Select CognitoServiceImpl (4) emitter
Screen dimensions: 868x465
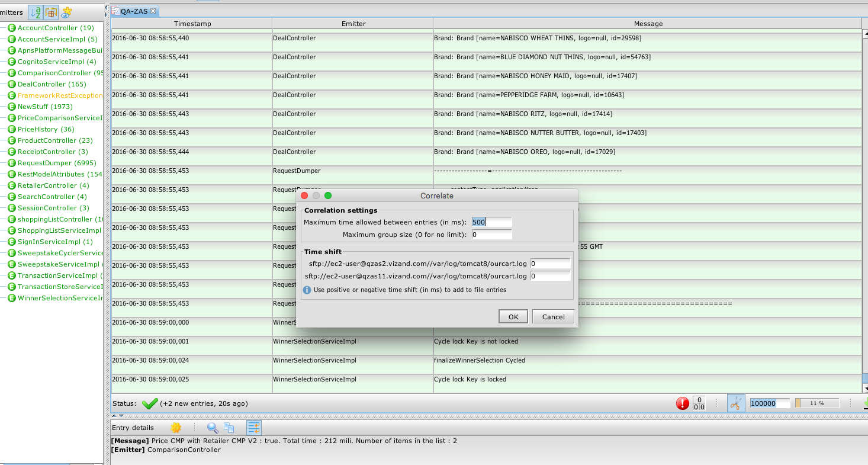pos(57,62)
